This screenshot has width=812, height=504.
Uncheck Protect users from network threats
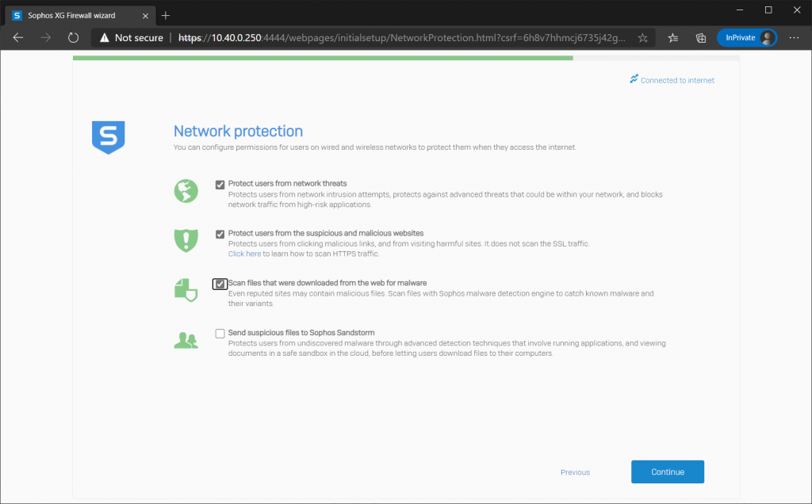220,185
